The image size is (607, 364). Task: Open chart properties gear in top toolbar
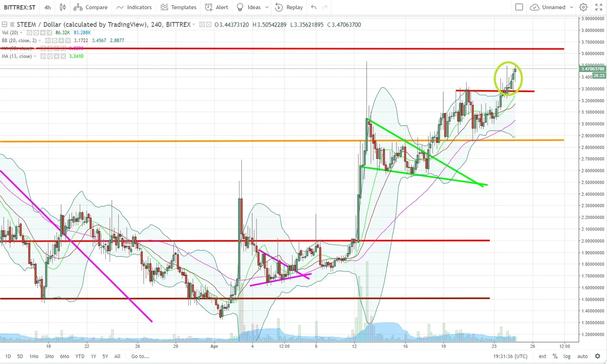pos(584,7)
